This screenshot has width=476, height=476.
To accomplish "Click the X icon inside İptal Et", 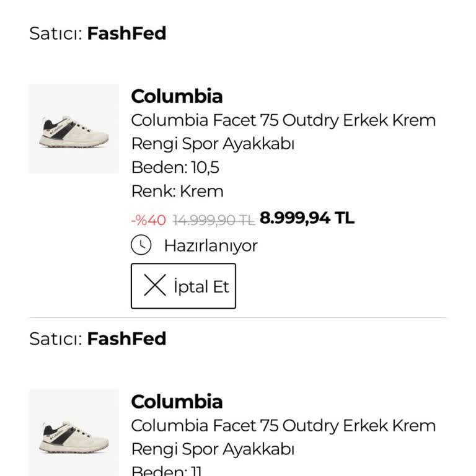I will tap(155, 286).
